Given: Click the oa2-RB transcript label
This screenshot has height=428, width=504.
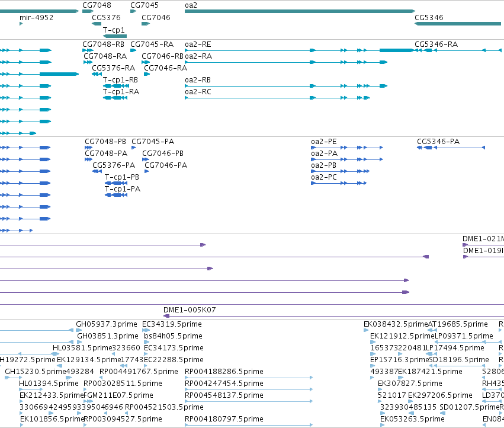Looking at the screenshot, I should click(x=198, y=80).
